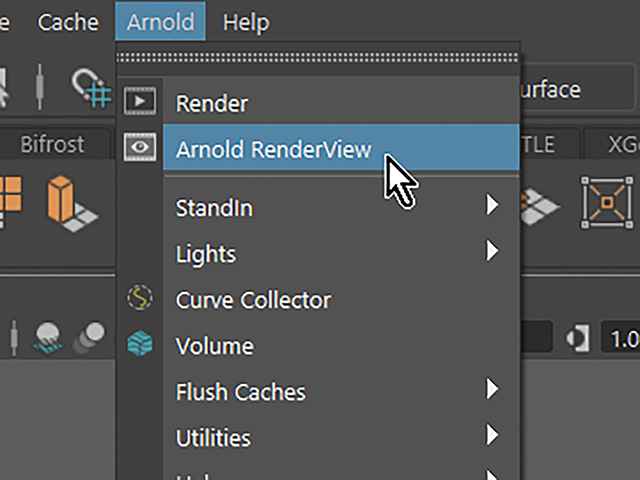Open the Cache menu
640x480 pixels.
tap(68, 22)
